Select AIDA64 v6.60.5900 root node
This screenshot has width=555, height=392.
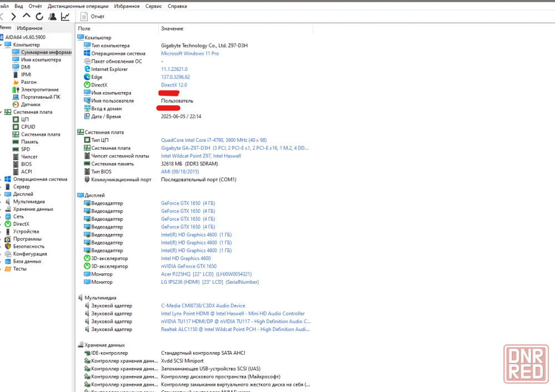click(26, 37)
